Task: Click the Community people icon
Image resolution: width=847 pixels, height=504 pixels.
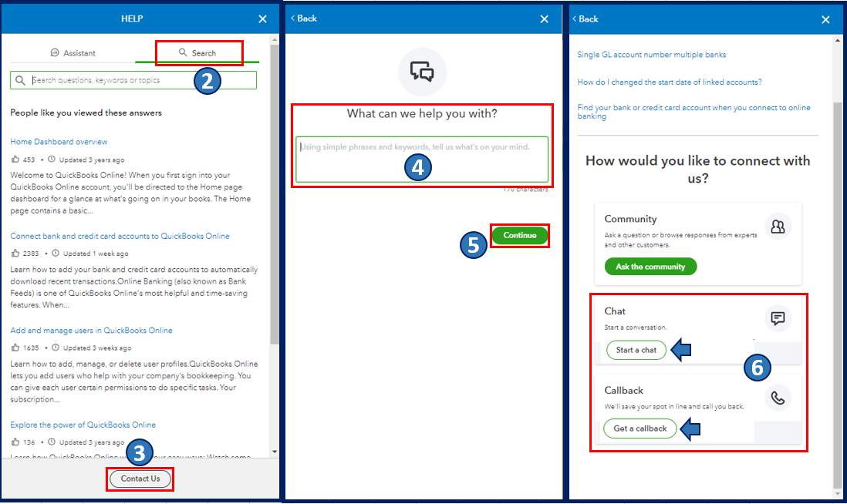Action: click(x=778, y=227)
